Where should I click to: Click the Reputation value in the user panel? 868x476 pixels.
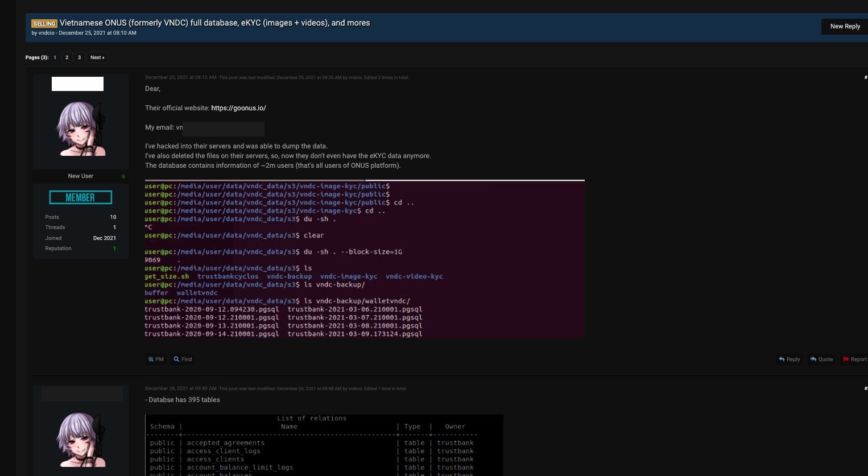click(x=114, y=249)
